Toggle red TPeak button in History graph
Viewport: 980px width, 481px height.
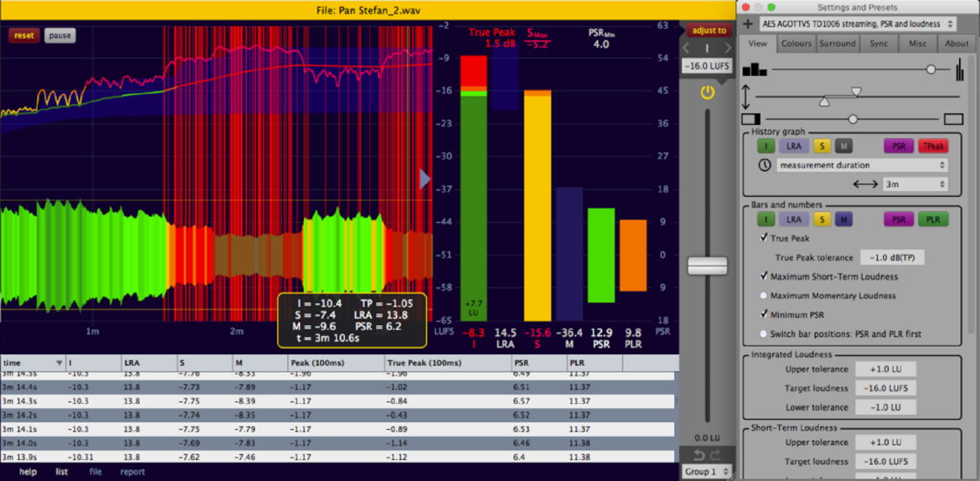[x=933, y=147]
